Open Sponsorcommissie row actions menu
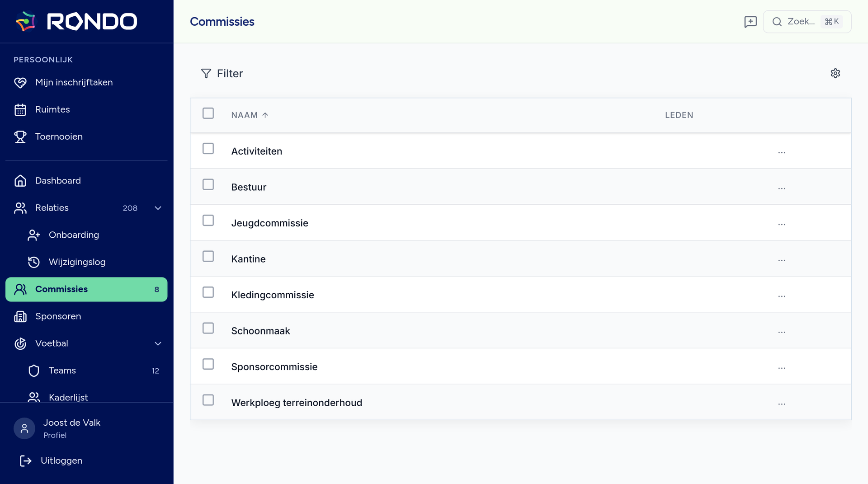The height and width of the screenshot is (484, 868). point(782,368)
